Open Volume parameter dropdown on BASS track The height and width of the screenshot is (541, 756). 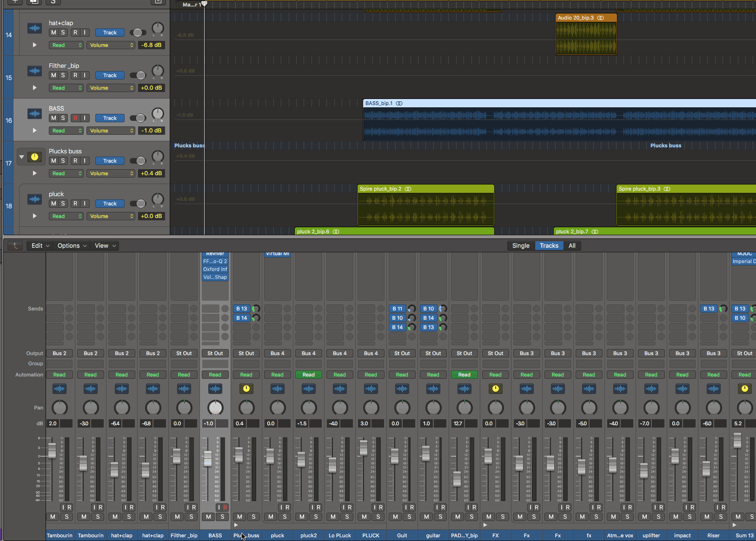point(112,131)
